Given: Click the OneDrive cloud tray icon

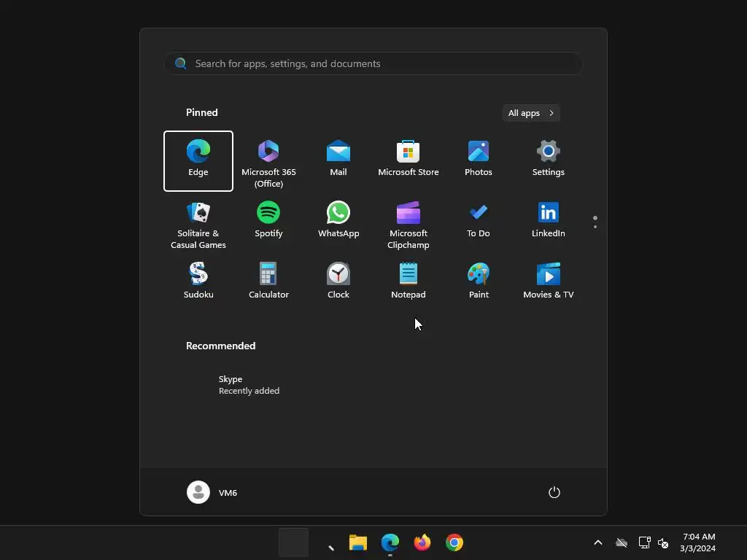Looking at the screenshot, I should click(622, 542).
